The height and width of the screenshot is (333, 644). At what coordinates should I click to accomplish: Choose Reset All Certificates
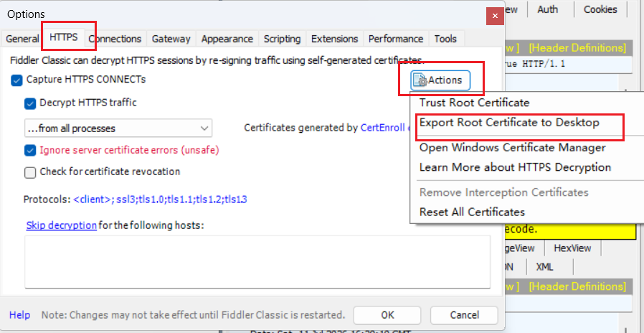(x=472, y=212)
